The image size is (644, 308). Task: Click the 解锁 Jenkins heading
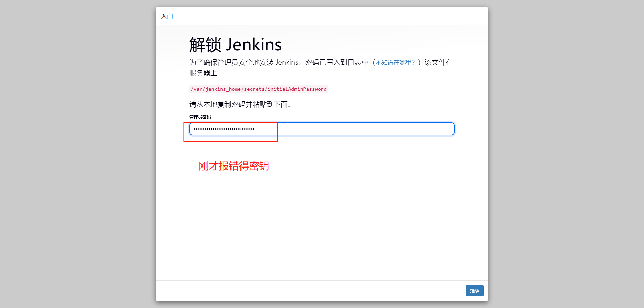(235, 45)
